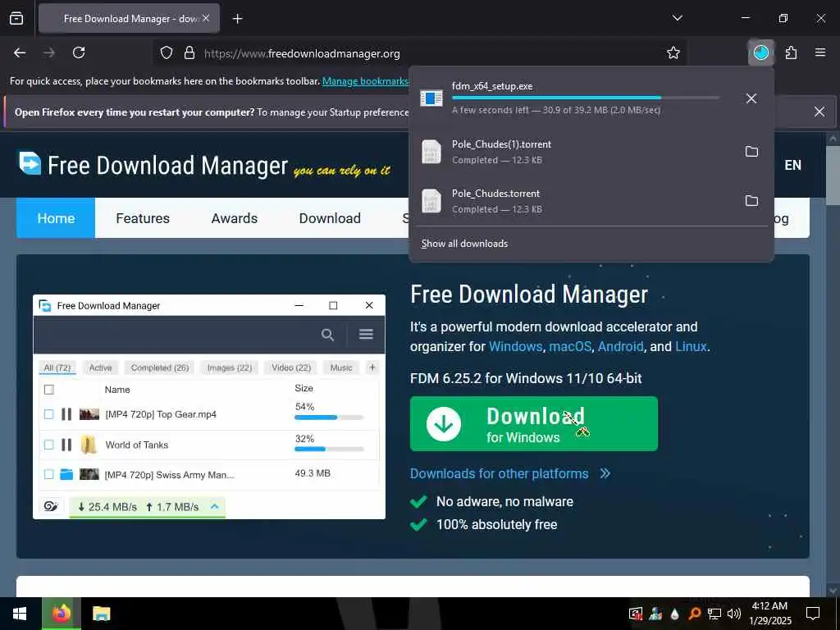The image size is (840, 630).
Task: Expand the list all tabs chevron
Action: (x=677, y=18)
